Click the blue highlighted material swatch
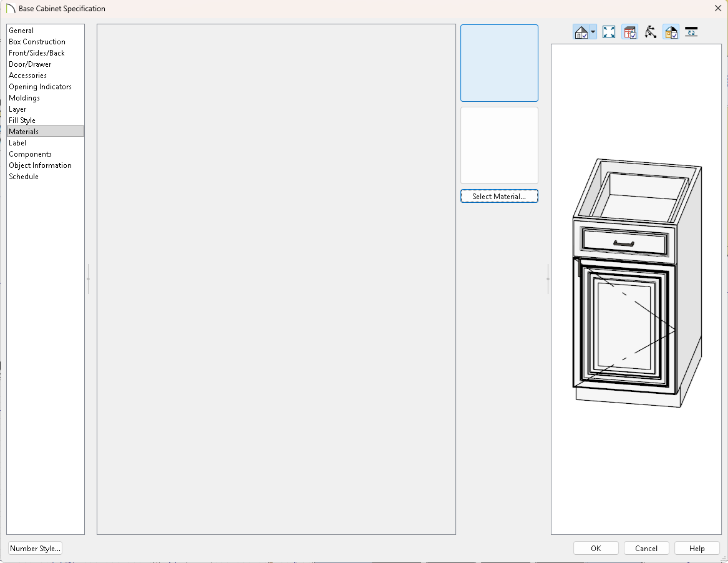The image size is (728, 563). (499, 63)
